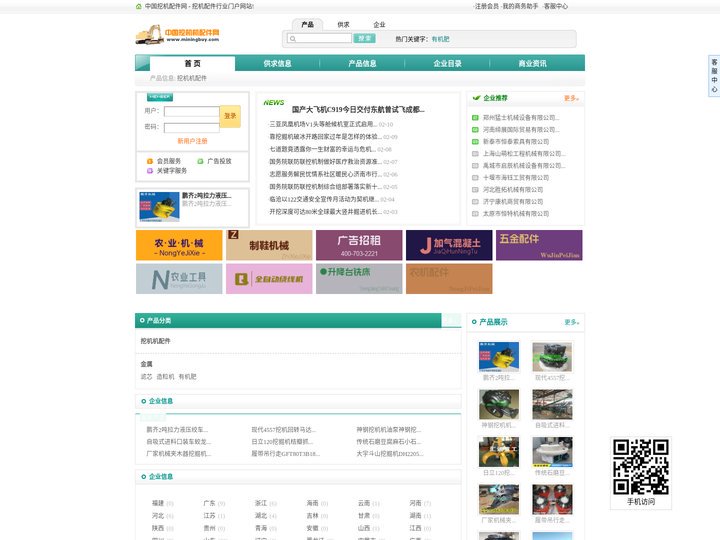This screenshot has height=540, width=720.
Task: Click green icon beside 新泰市恒泰索具有限公司
Action: (475, 141)
